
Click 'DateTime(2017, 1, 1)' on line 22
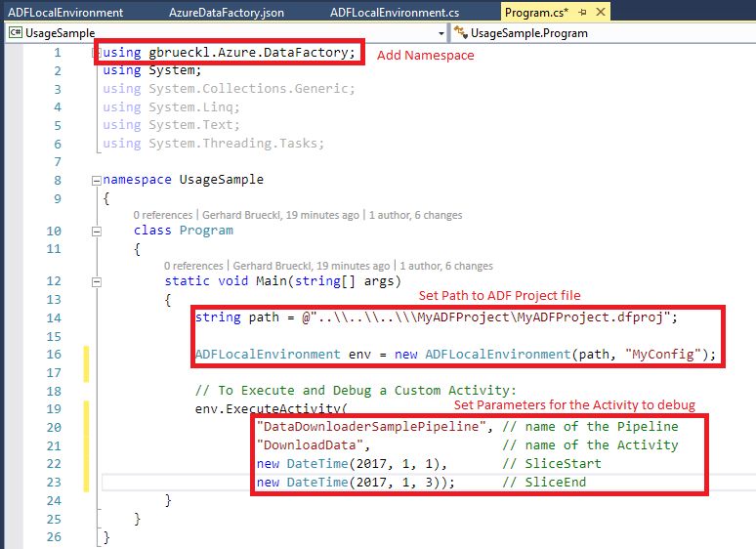[x=363, y=464]
